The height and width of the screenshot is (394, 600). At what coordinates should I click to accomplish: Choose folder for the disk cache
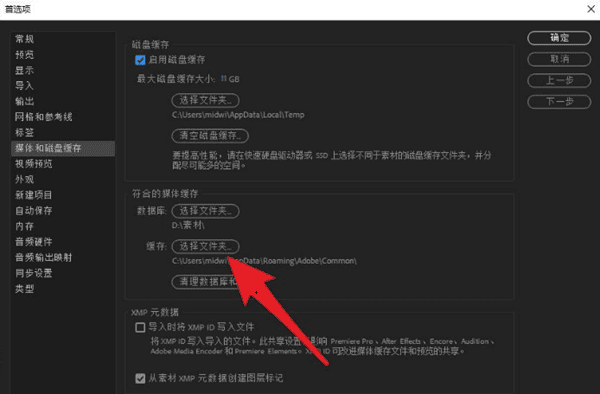pos(205,100)
